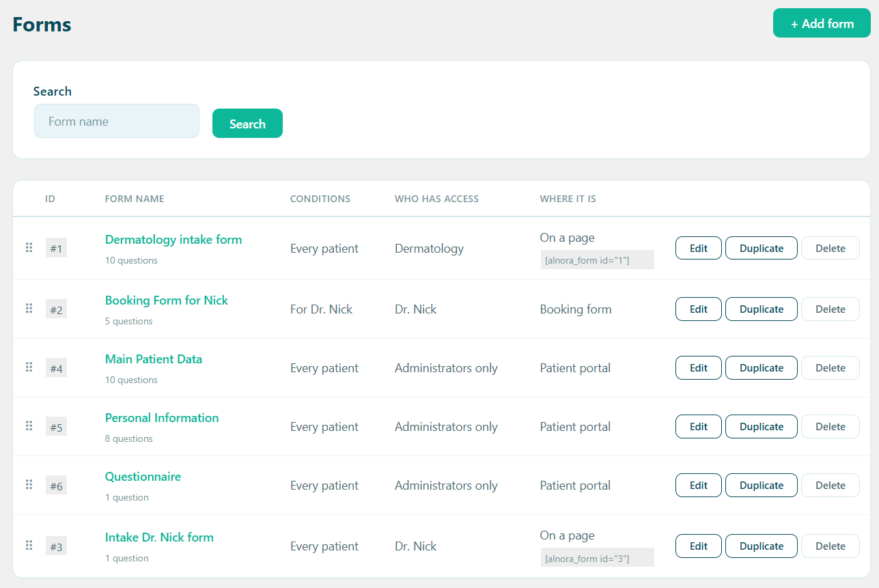
Task: Click '5 questions' under Booking Form for Nick
Action: (x=129, y=321)
